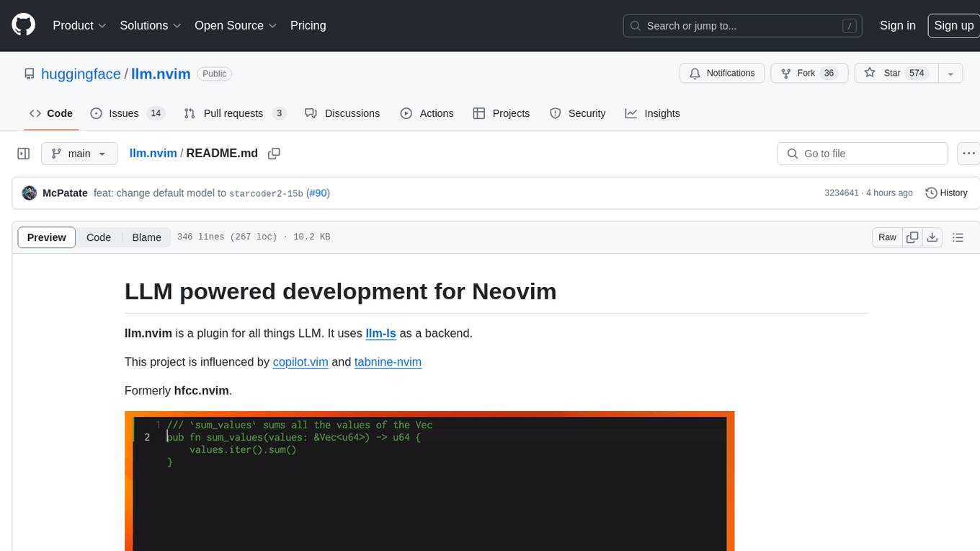The width and height of the screenshot is (980, 551).
Task: Select the Preview view
Action: tap(47, 237)
